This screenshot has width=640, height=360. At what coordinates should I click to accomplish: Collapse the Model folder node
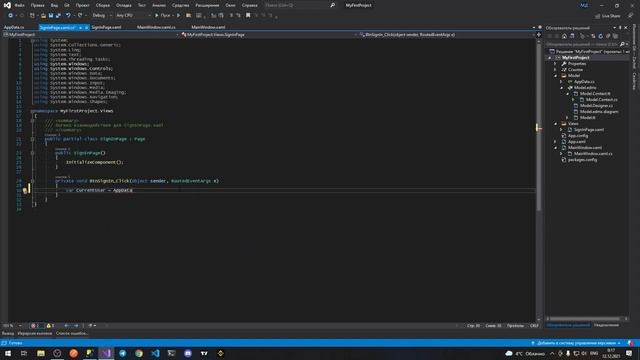[556, 76]
